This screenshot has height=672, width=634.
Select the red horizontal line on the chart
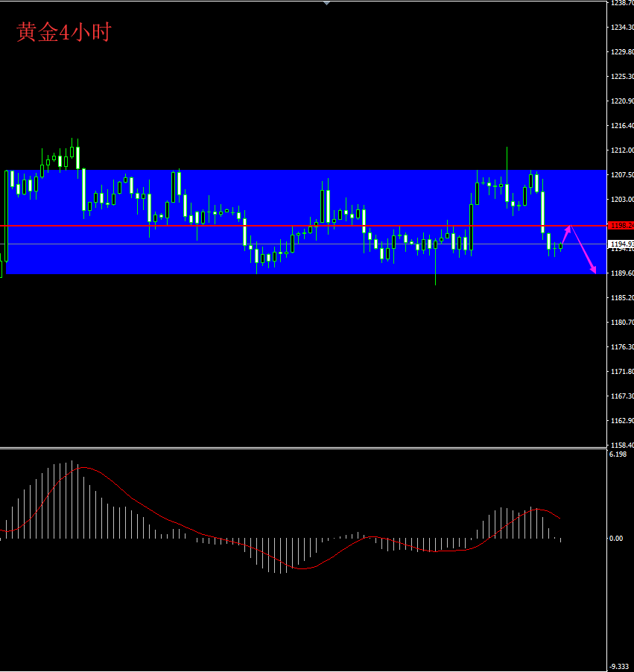[303, 226]
